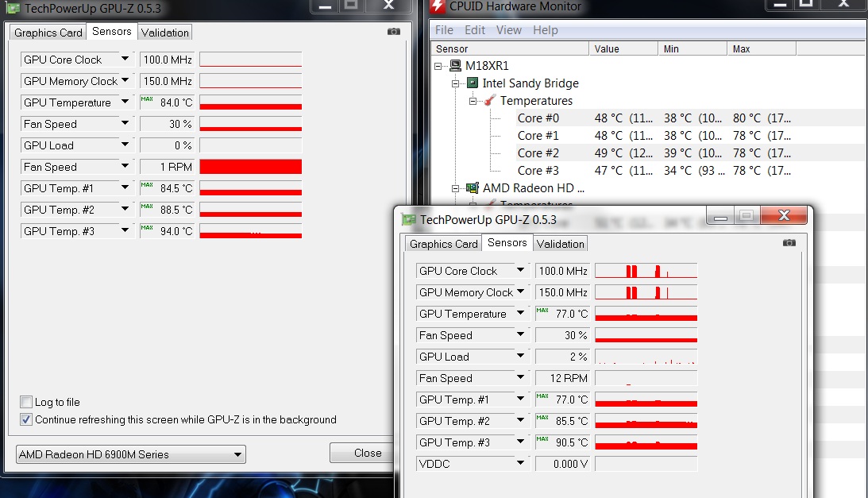Click the AMD Radeon HD graphics card icon
This screenshot has height=498, width=868.
(x=473, y=187)
